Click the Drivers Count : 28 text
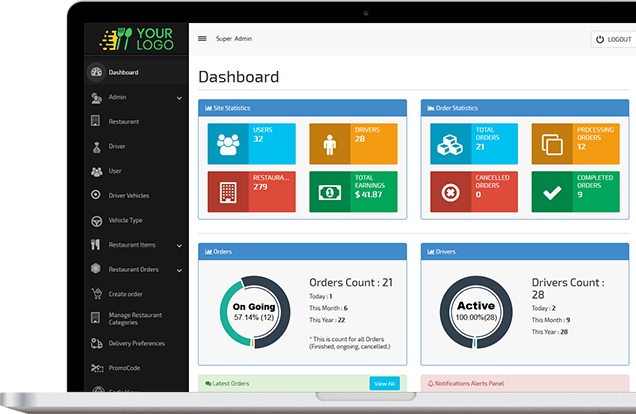This screenshot has width=636, height=414. 568,288
